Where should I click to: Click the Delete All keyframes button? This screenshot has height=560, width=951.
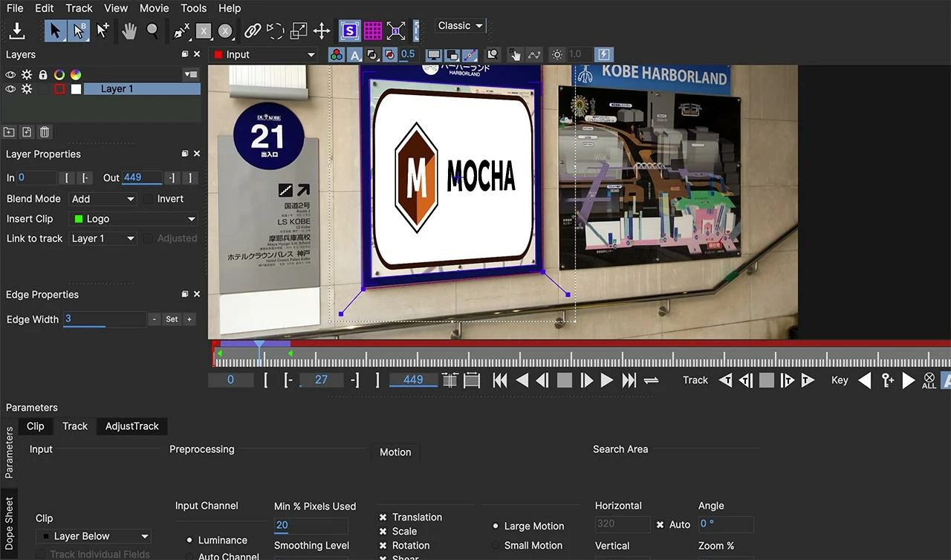929,380
